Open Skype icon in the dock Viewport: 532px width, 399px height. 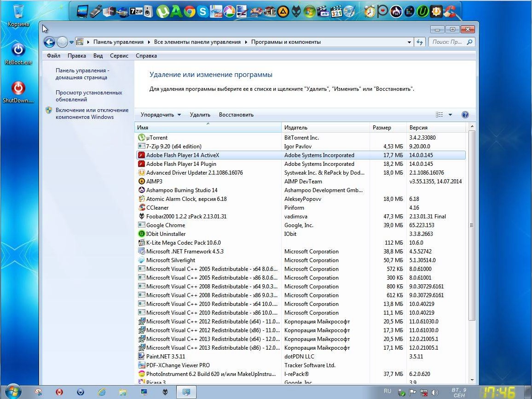(202, 12)
